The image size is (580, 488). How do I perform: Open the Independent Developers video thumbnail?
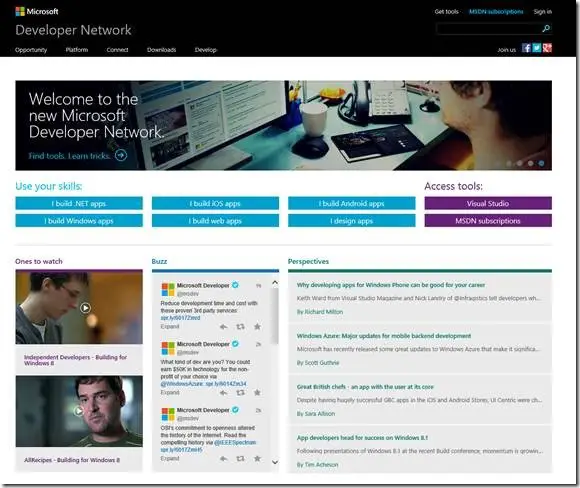79,307
